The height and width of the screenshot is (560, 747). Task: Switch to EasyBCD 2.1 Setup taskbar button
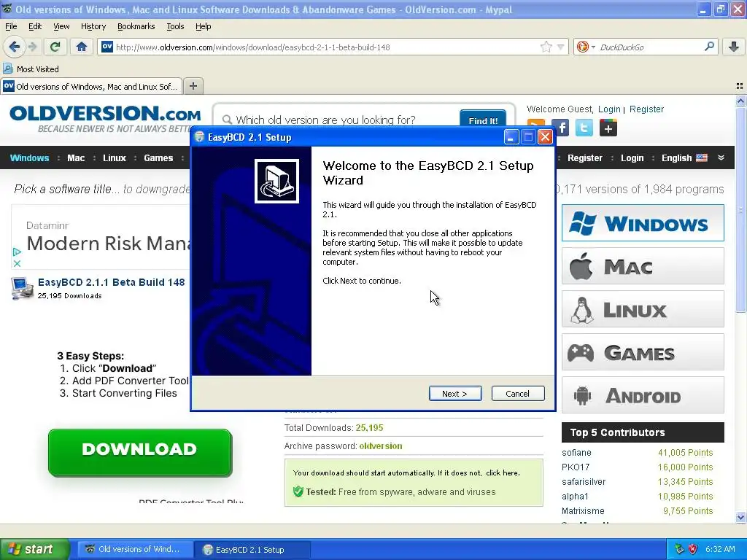tap(252, 550)
